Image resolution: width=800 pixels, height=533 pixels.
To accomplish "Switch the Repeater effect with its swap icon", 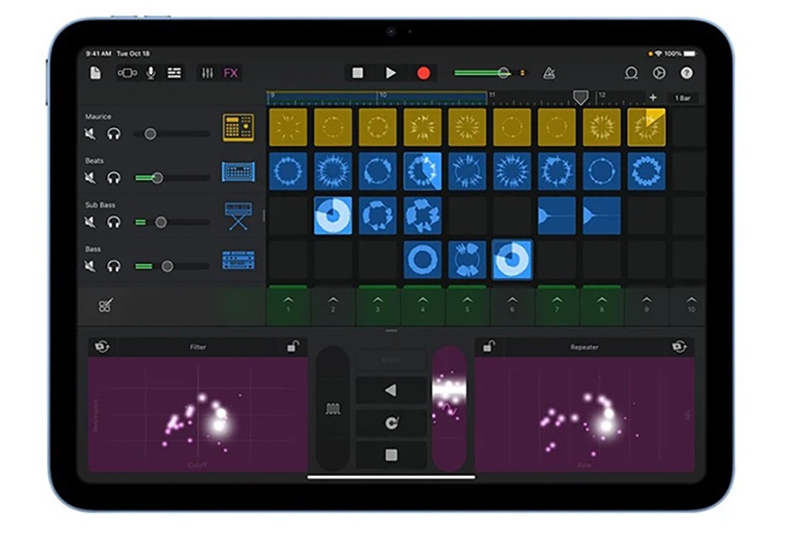I will 679,347.
